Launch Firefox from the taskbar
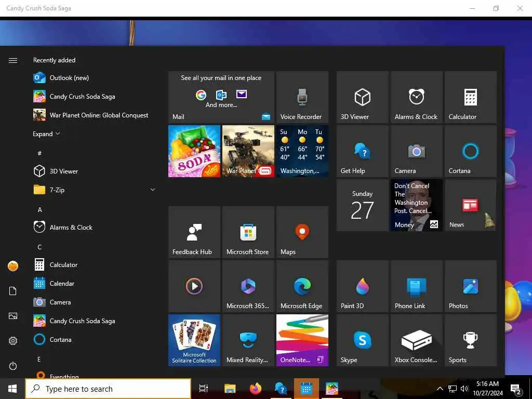532x399 pixels. tap(256, 389)
